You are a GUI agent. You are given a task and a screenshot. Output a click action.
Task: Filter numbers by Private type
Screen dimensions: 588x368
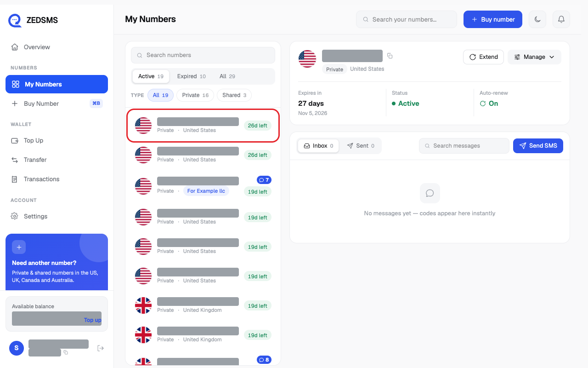[x=195, y=95]
